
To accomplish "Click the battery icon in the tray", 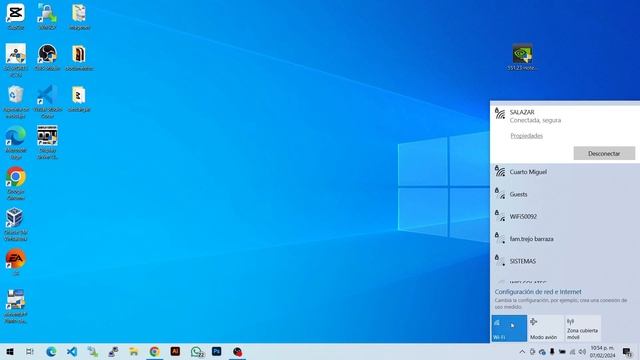I will (x=562, y=352).
